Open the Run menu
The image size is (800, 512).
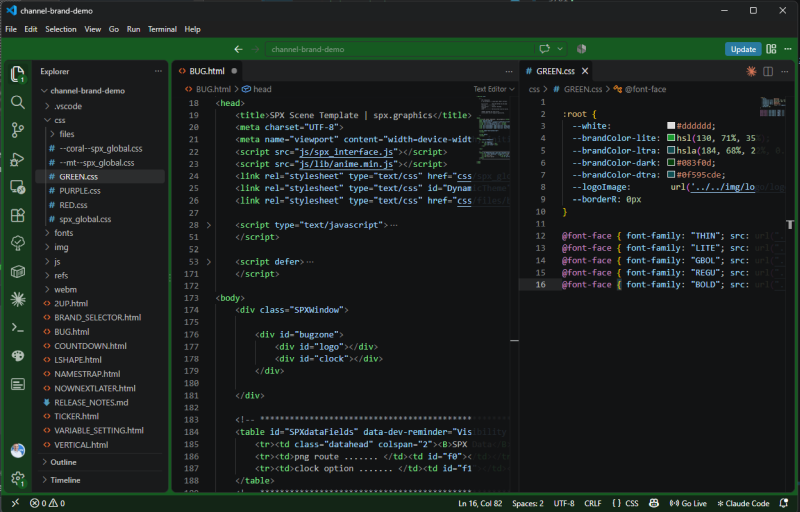click(133, 29)
